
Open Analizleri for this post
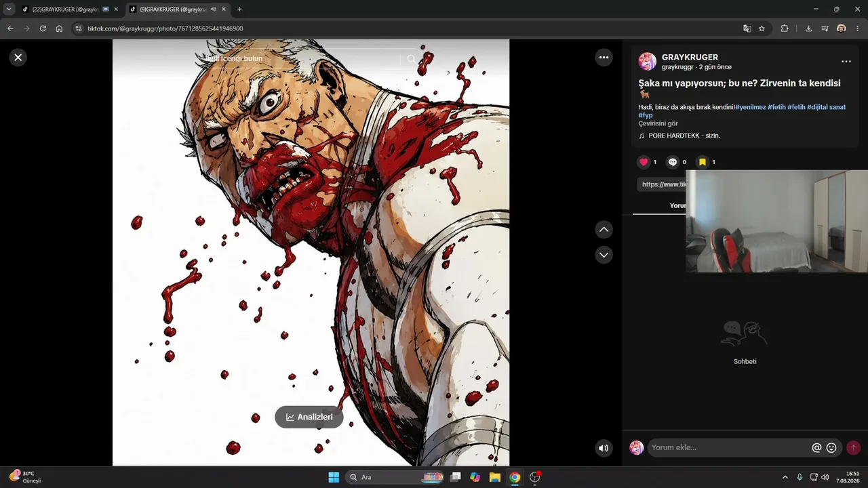(x=309, y=417)
